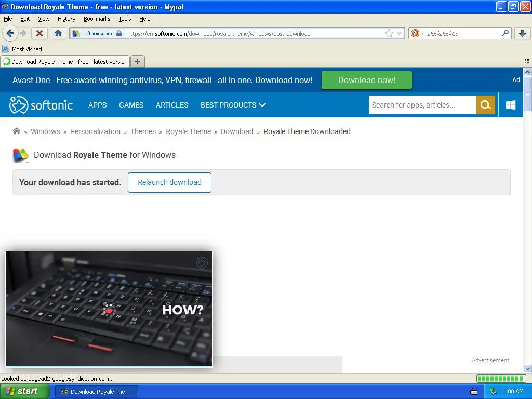Open the Windows breadcrumb link
The width and height of the screenshot is (532, 399).
point(45,131)
